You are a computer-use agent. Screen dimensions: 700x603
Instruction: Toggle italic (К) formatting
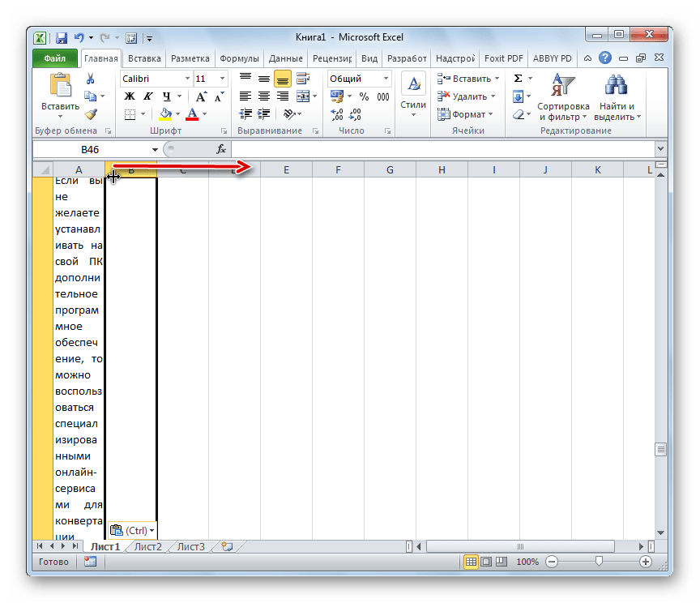pyautogui.click(x=147, y=96)
